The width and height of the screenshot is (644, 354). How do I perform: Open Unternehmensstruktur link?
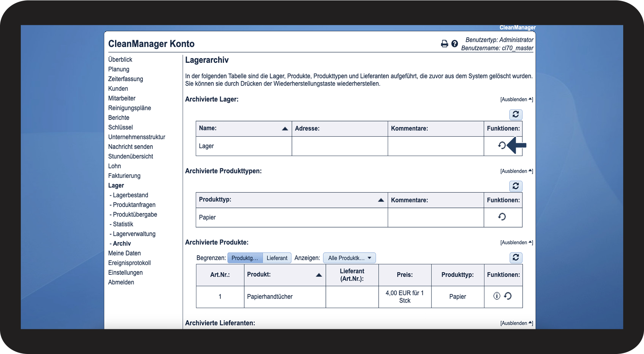[x=137, y=137]
